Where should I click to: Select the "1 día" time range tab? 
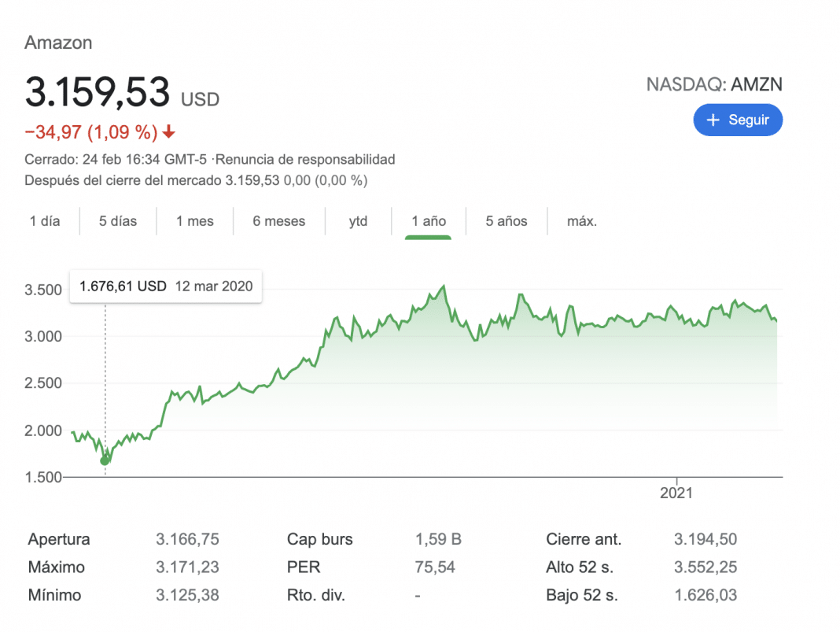pos(45,221)
